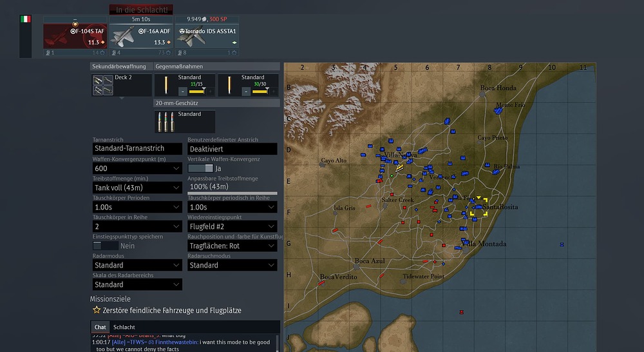Click player name Finnthewastebin in chat
The height and width of the screenshot is (352, 644).
[176, 342]
